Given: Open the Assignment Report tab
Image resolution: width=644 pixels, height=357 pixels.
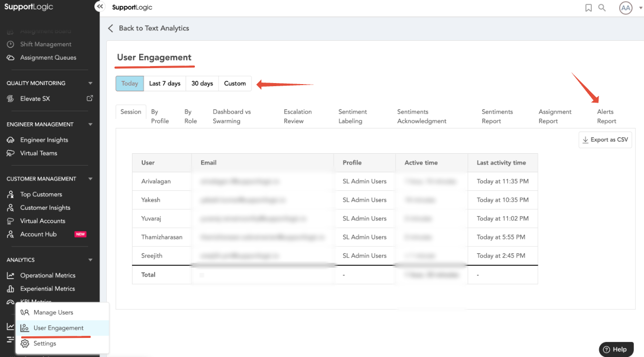Looking at the screenshot, I should click(555, 116).
